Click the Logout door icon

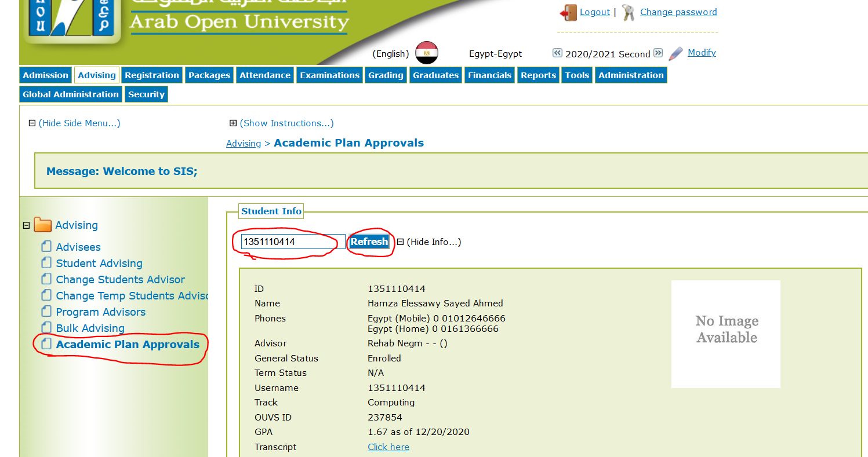(x=568, y=13)
